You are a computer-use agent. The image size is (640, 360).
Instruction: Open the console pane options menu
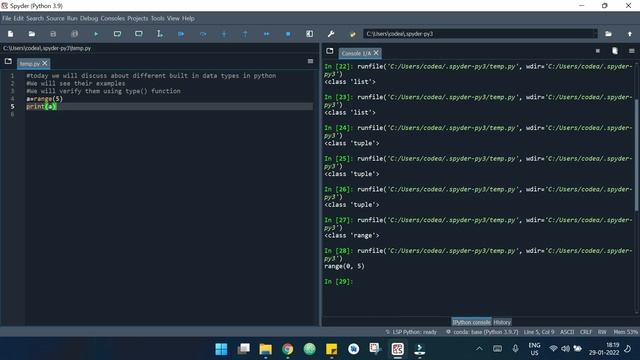click(x=631, y=51)
